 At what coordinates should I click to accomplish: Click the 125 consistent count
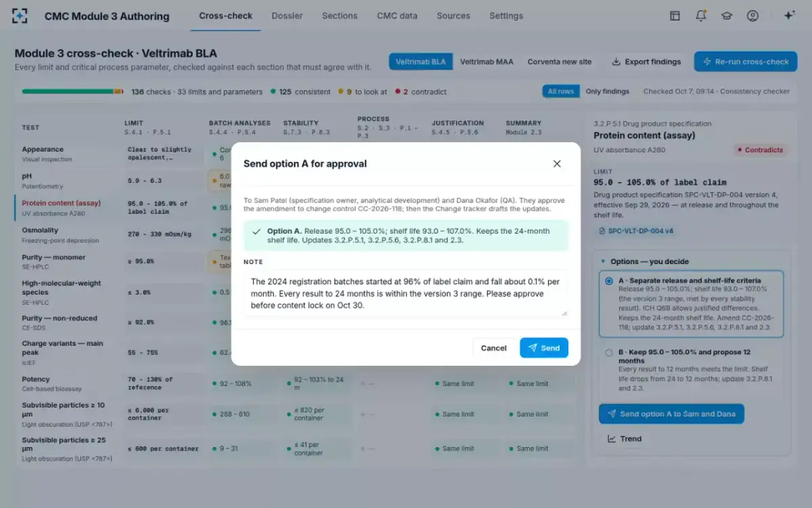pyautogui.click(x=300, y=91)
